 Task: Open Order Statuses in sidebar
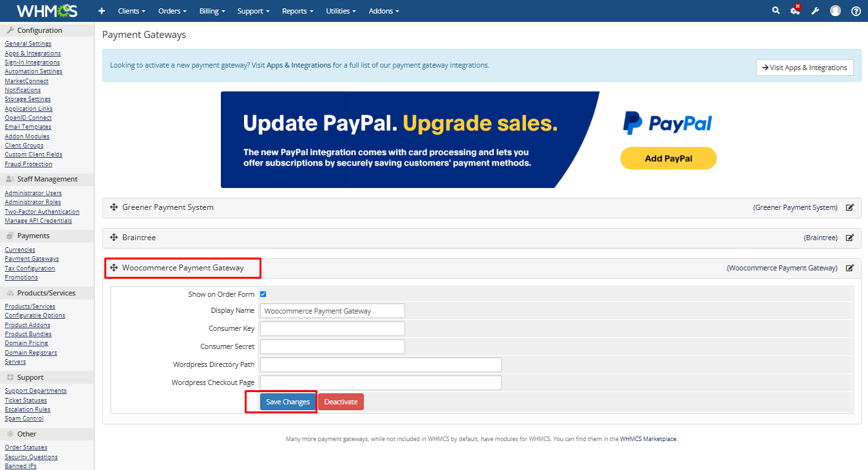(x=26, y=447)
